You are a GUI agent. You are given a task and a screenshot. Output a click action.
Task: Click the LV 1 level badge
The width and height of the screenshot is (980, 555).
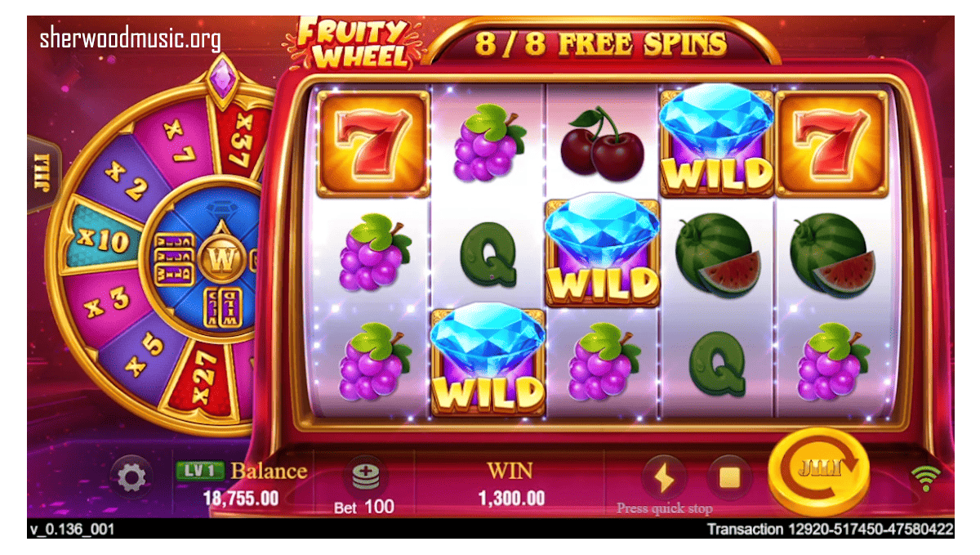[199, 472]
